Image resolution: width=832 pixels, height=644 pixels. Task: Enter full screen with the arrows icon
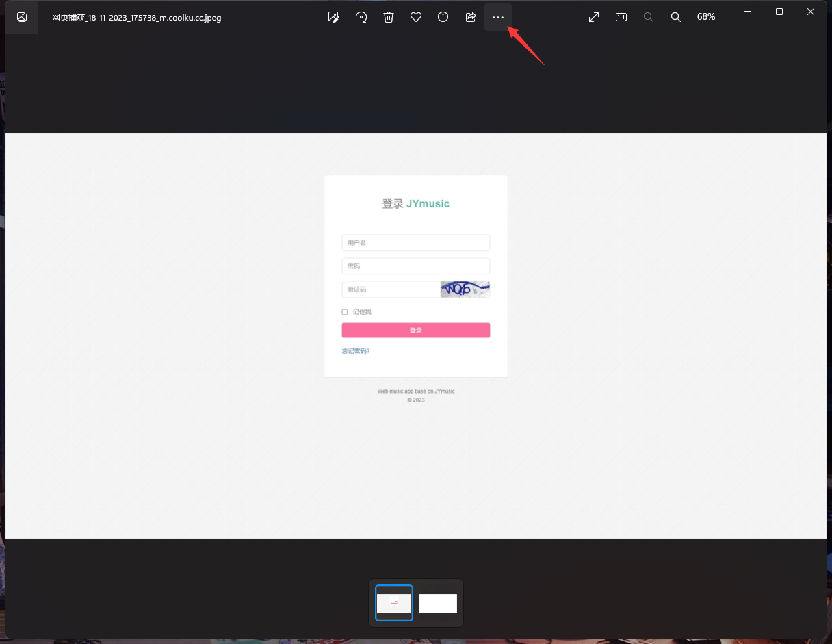(x=594, y=17)
